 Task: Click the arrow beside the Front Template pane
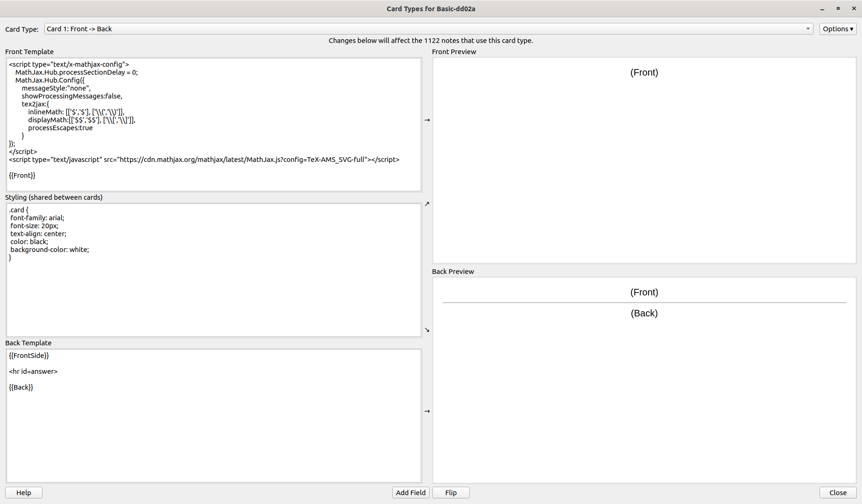point(427,120)
